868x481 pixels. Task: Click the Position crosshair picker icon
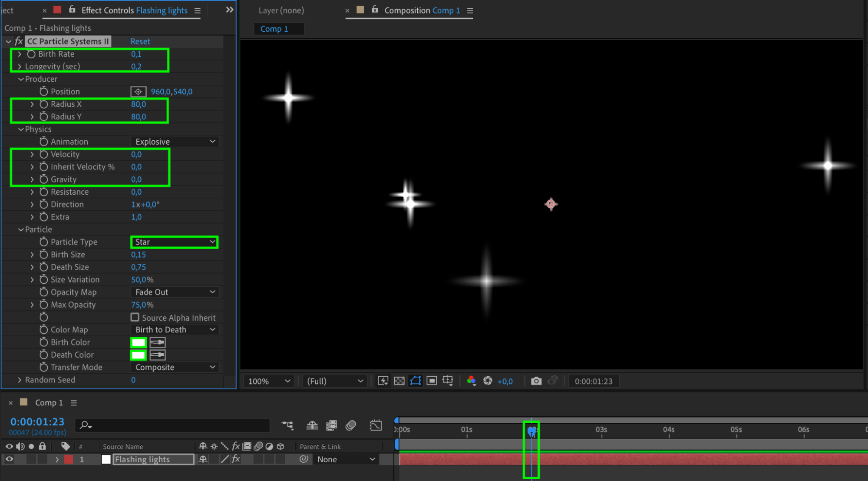[x=138, y=92]
